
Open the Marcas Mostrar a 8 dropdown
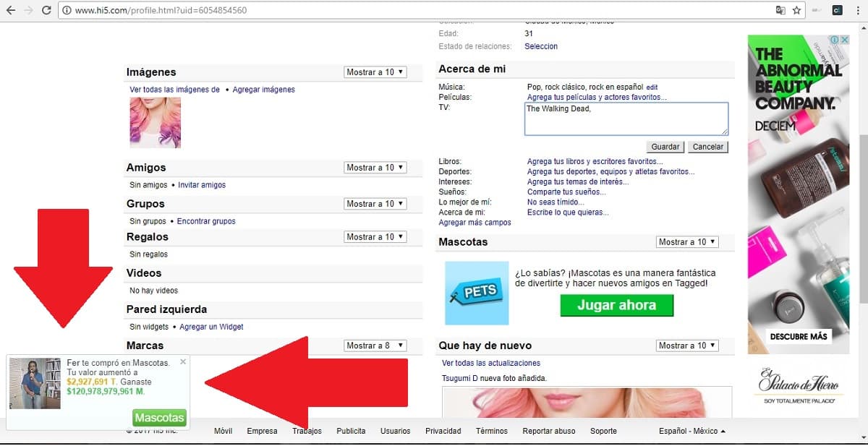[375, 346]
